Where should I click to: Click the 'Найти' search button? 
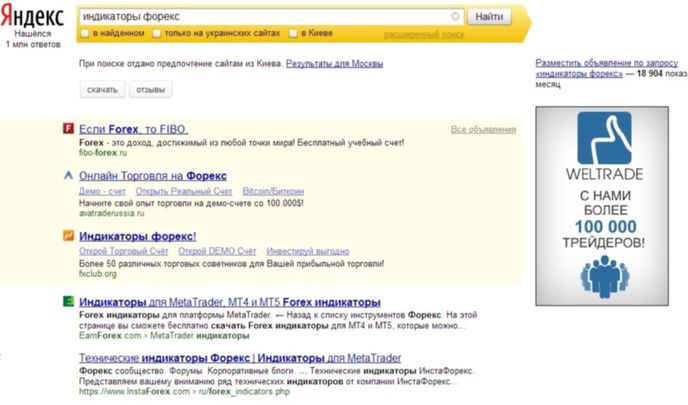489,17
